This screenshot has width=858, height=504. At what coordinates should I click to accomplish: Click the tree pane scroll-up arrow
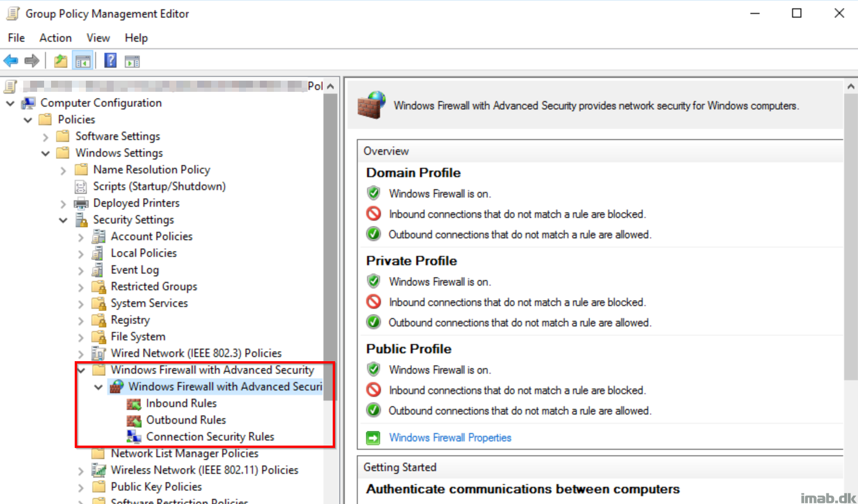330,86
